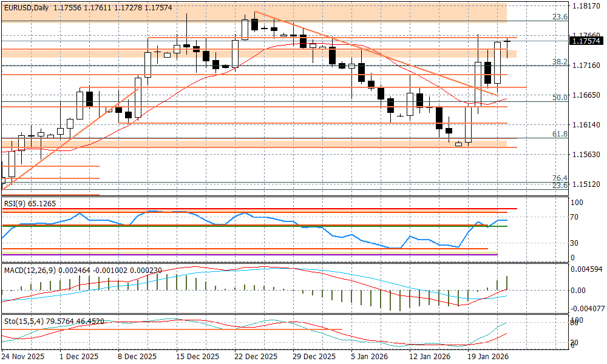Click the -0.004077 value on MACD scale
This screenshot has height=364, width=607.
click(588, 308)
